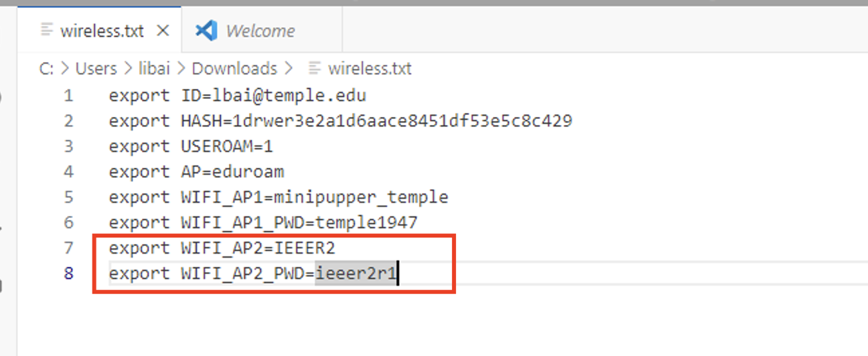Click the highlighted ieeer2r1 password text
The height and width of the screenshot is (356, 868).
coord(357,274)
